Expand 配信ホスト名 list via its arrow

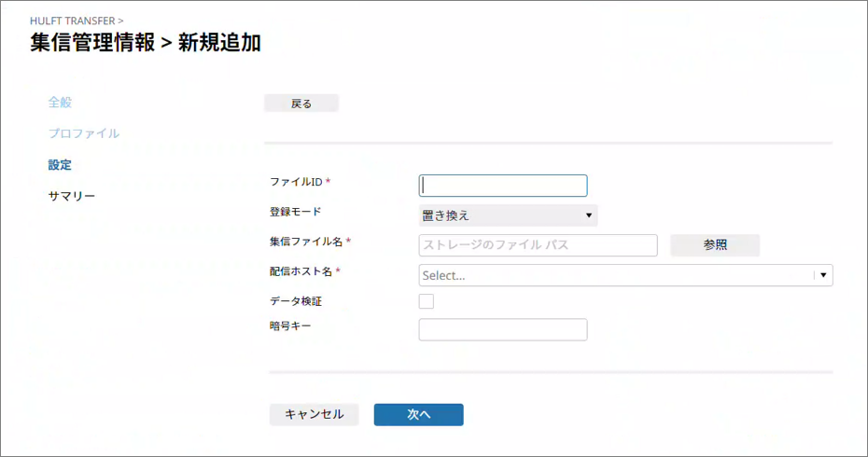[822, 275]
